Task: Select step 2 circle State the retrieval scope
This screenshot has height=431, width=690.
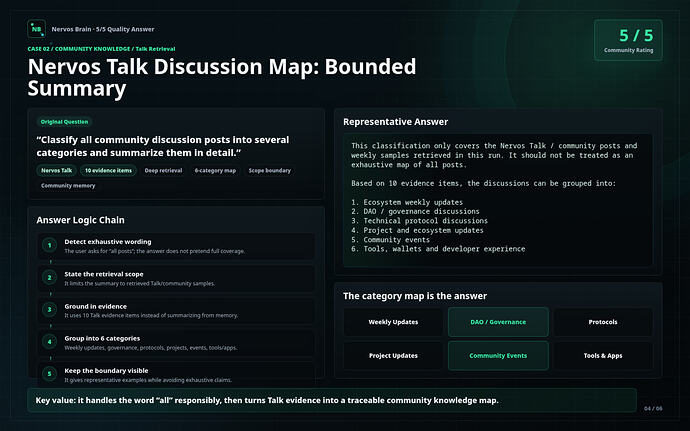Action: (x=49, y=277)
